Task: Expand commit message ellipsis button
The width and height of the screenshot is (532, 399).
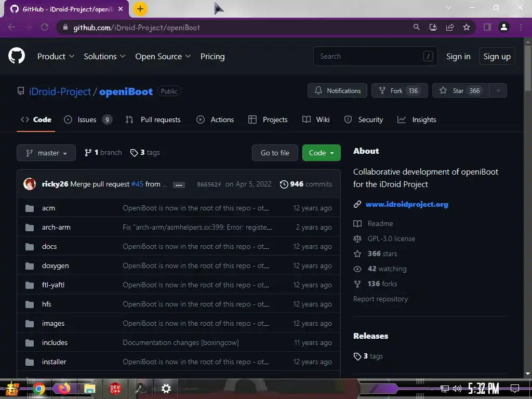Action: click(x=179, y=185)
